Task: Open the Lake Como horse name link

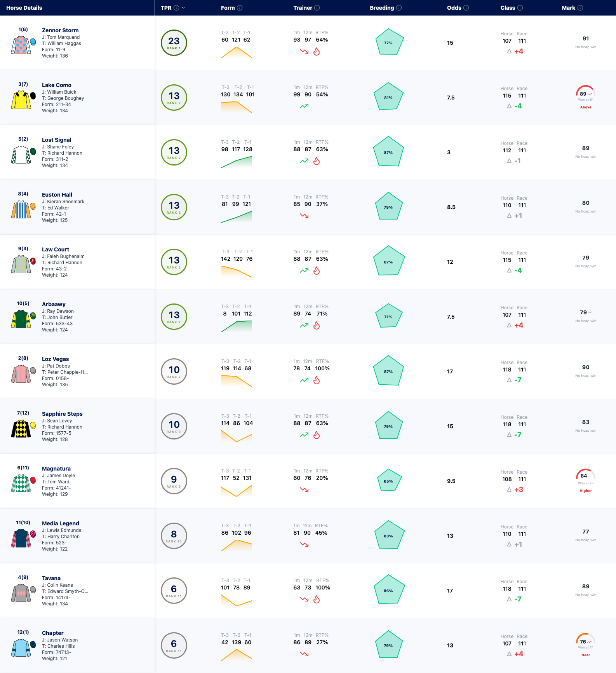Action: tap(57, 85)
